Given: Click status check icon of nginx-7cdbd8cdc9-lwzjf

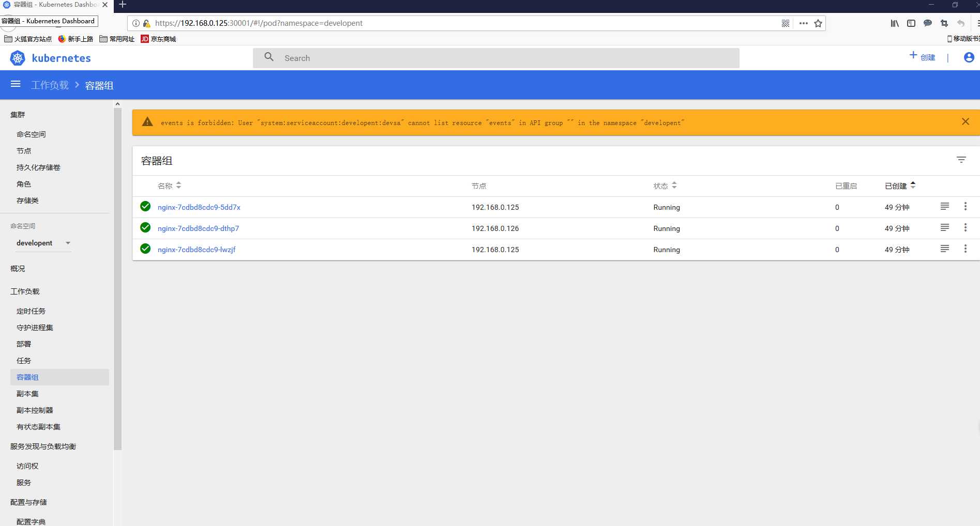Looking at the screenshot, I should coord(145,249).
